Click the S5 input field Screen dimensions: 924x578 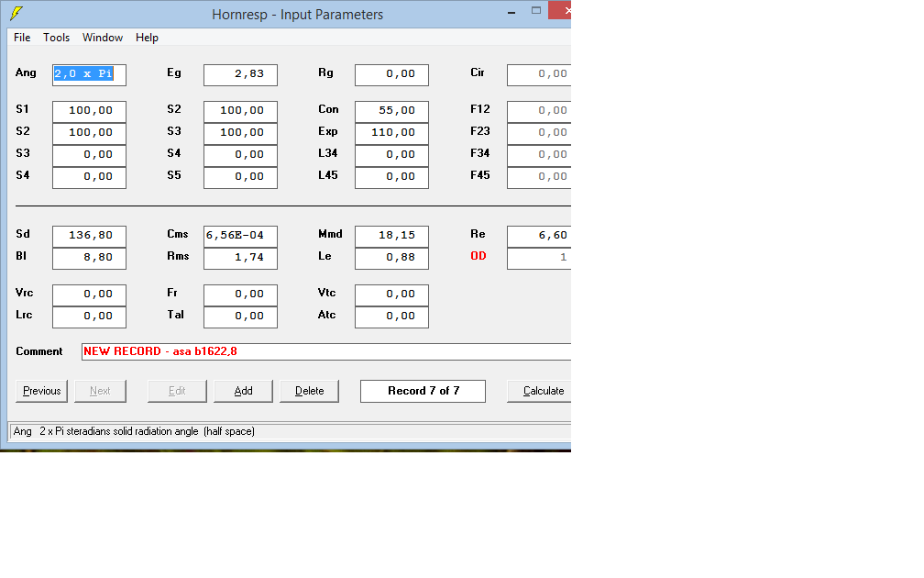pos(240,178)
